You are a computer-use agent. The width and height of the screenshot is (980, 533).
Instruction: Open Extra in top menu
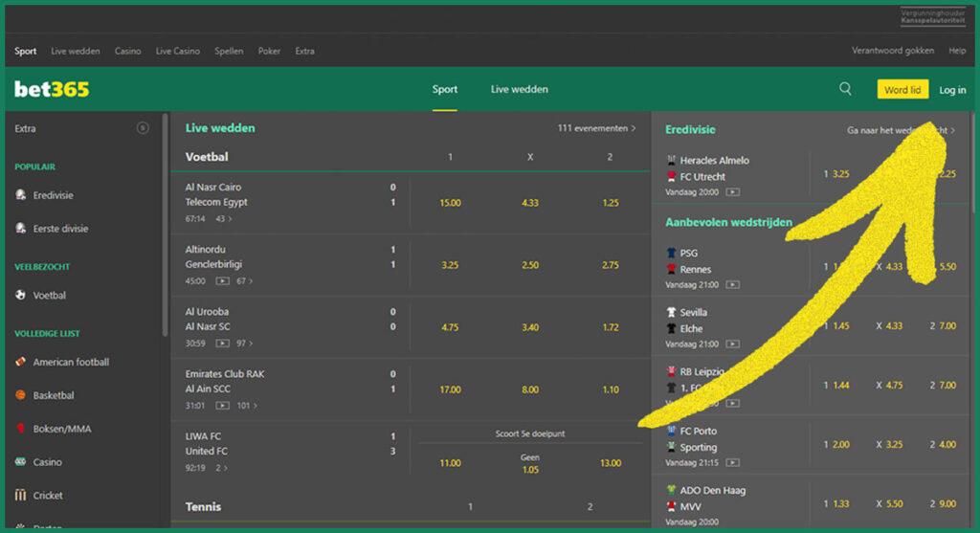pos(305,52)
